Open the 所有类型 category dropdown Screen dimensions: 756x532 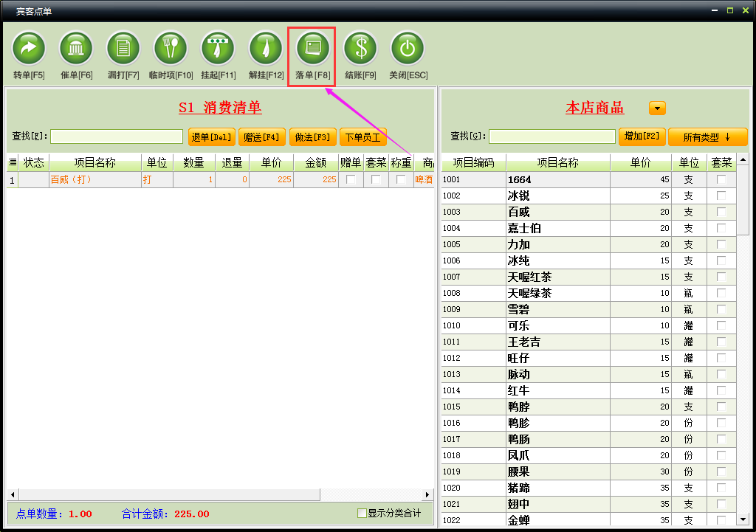707,137
